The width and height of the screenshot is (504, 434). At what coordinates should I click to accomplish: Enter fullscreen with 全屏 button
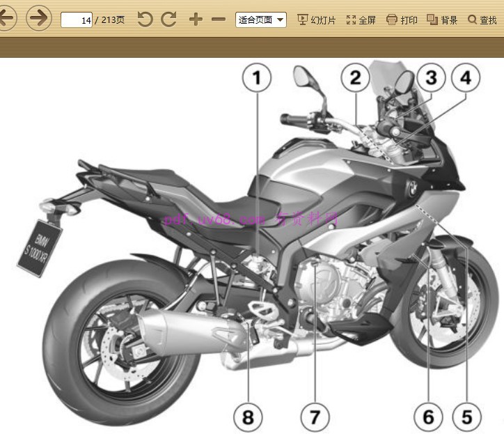click(361, 20)
